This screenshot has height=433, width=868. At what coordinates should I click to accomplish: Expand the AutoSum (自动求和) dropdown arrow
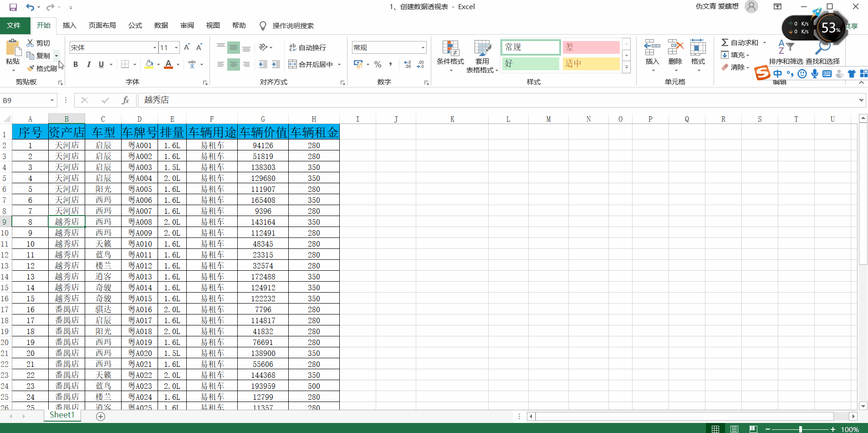click(x=765, y=43)
